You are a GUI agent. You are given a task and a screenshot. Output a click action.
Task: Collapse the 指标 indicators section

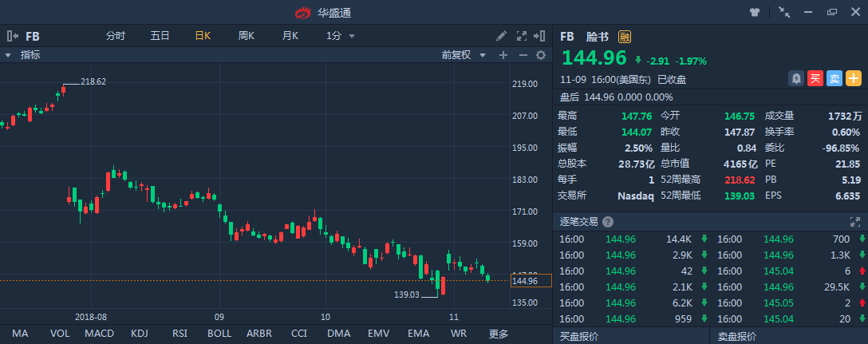pos(8,55)
